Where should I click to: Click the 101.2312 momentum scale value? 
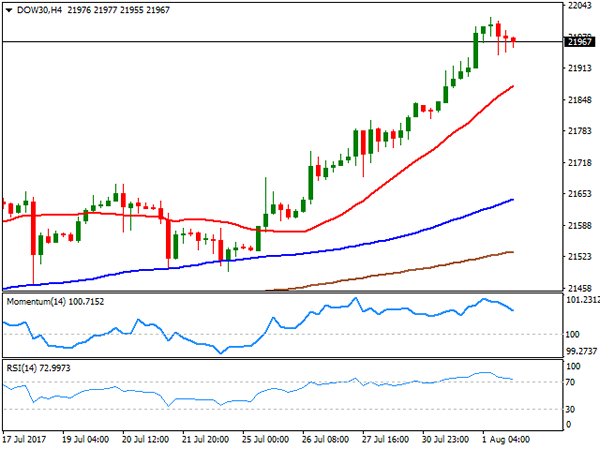point(582,300)
